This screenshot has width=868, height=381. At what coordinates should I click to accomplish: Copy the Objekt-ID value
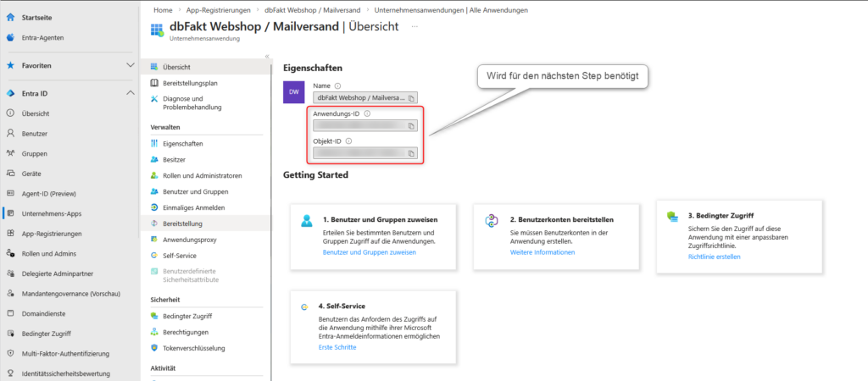(x=411, y=153)
